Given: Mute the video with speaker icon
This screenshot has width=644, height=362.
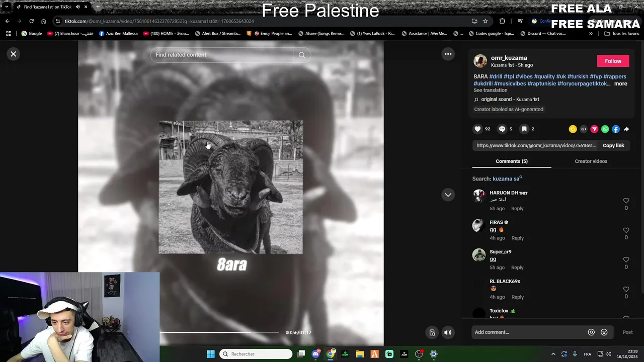Looking at the screenshot, I should pyautogui.click(x=448, y=332).
